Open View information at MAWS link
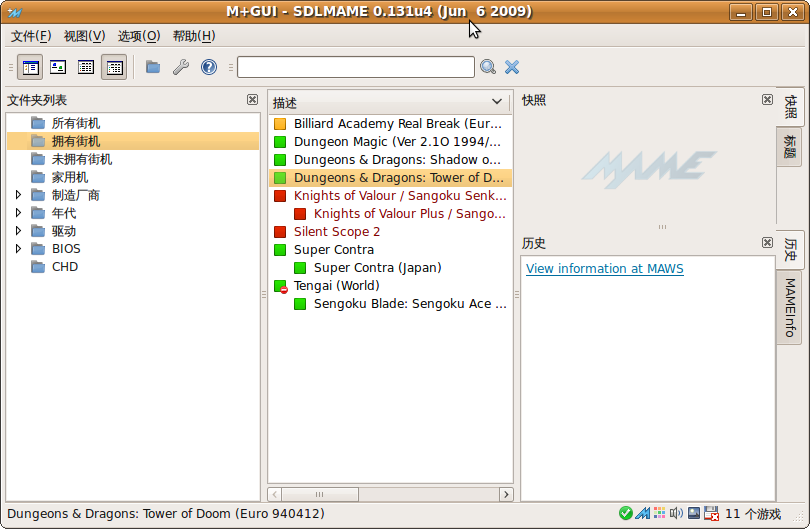Viewport: 810px width, 529px height. 604,269
